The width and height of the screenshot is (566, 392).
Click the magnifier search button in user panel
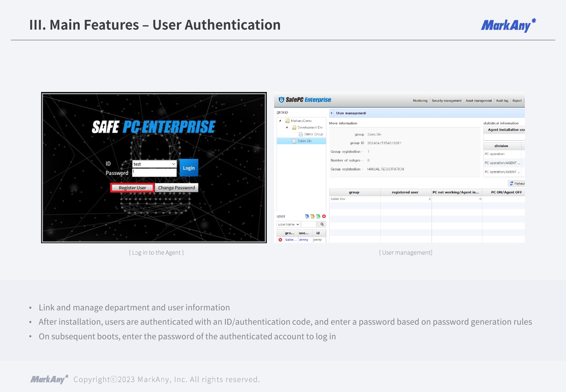[322, 224]
